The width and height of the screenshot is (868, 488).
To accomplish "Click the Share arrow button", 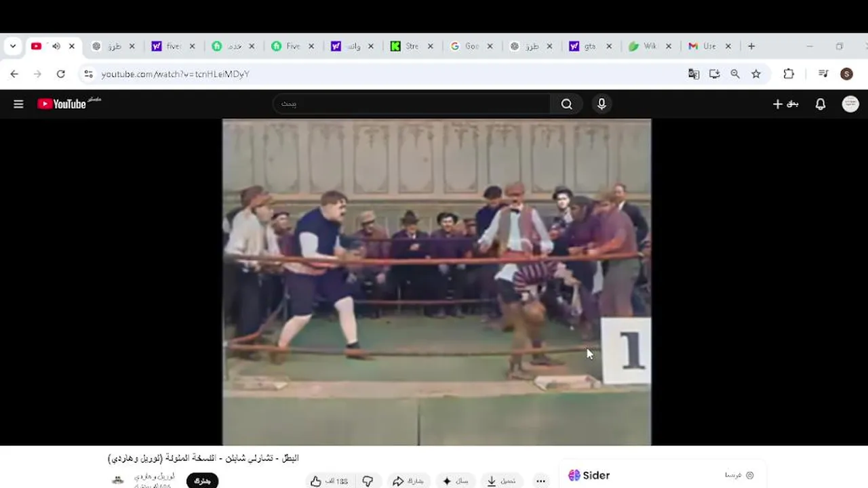I will (x=408, y=481).
